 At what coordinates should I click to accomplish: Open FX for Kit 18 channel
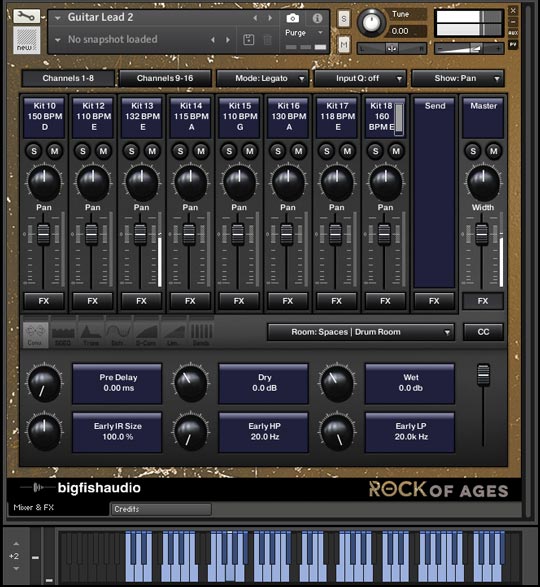pyautogui.click(x=385, y=301)
